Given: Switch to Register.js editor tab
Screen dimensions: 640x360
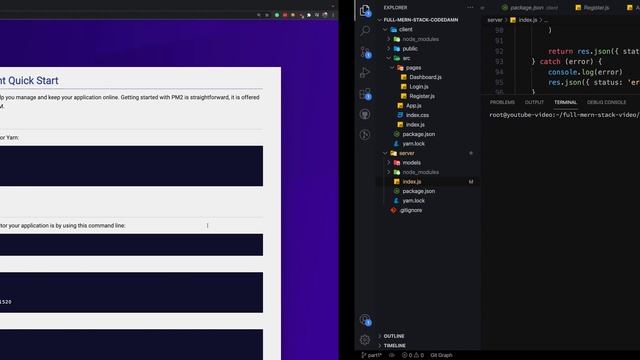Looking at the screenshot, I should click(592, 8).
